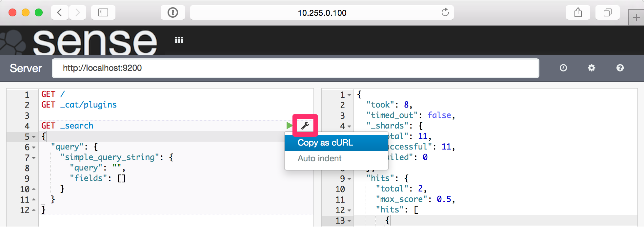644x240 pixels.
Task: Collapse the fold arrow on editor line 5
Action: point(34,137)
